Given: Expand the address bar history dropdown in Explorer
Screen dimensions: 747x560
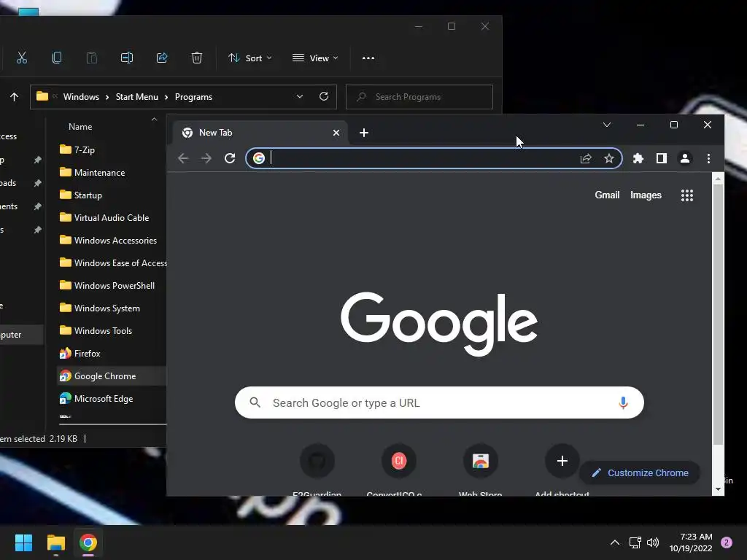Looking at the screenshot, I should pos(300,97).
